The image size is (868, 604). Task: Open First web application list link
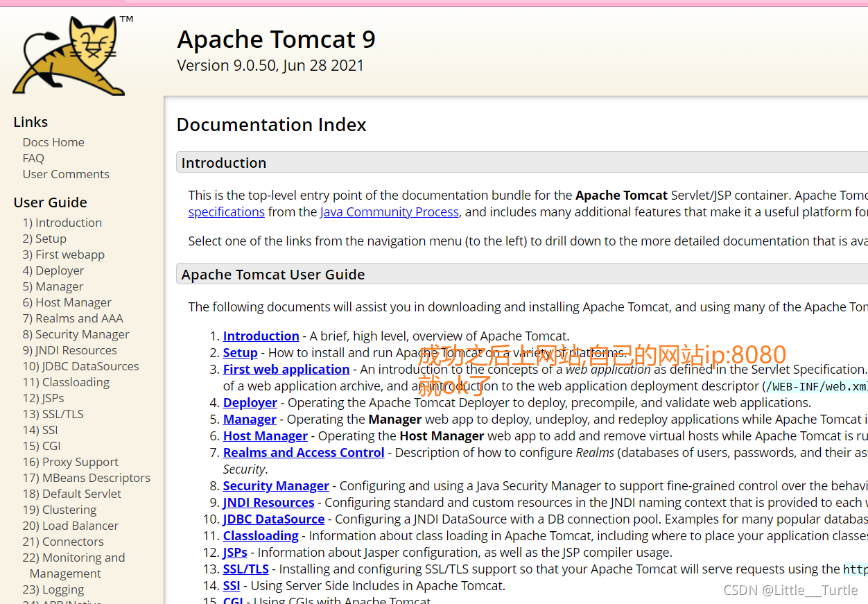pyautogui.click(x=286, y=369)
